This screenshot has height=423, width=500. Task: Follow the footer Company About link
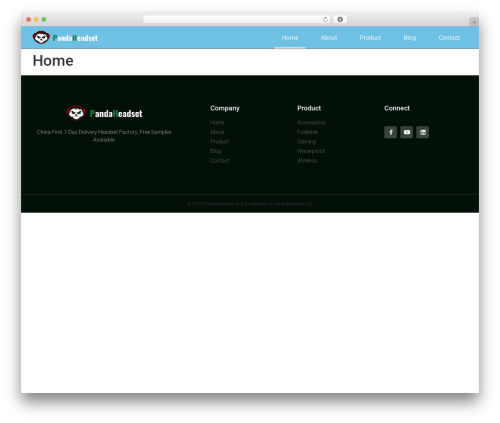pos(217,132)
